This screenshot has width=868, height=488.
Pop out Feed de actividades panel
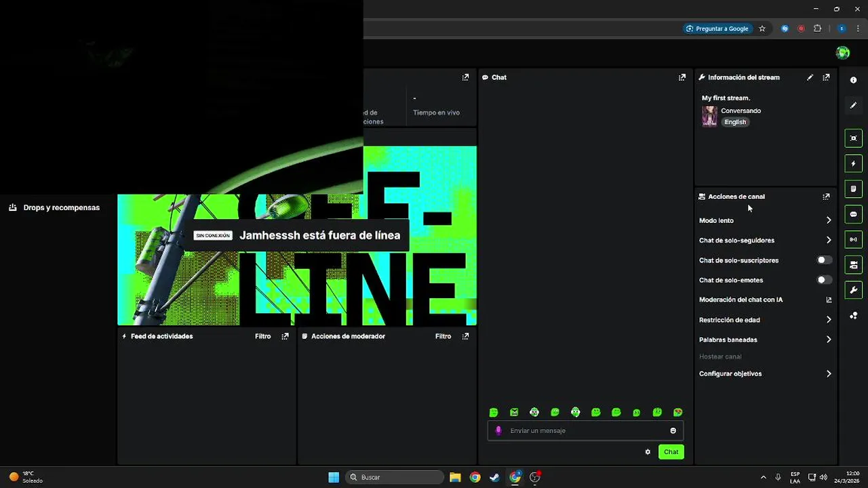285,336
